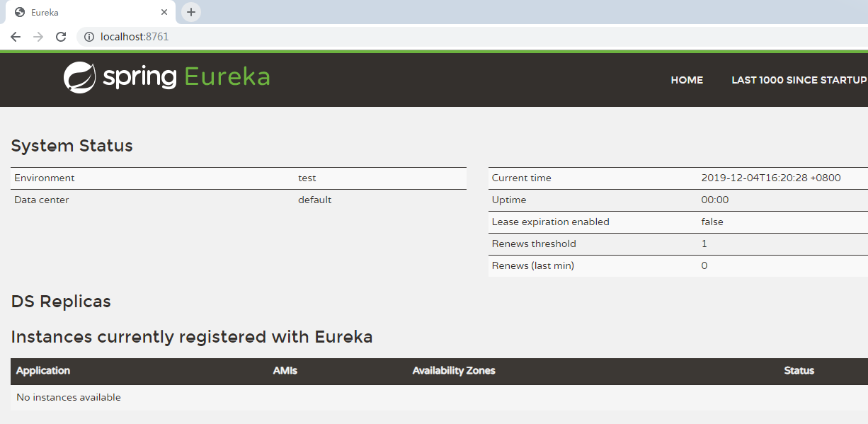Screen dimensions: 868x424
Task: Click the DS Replicas heading
Action: (61, 302)
